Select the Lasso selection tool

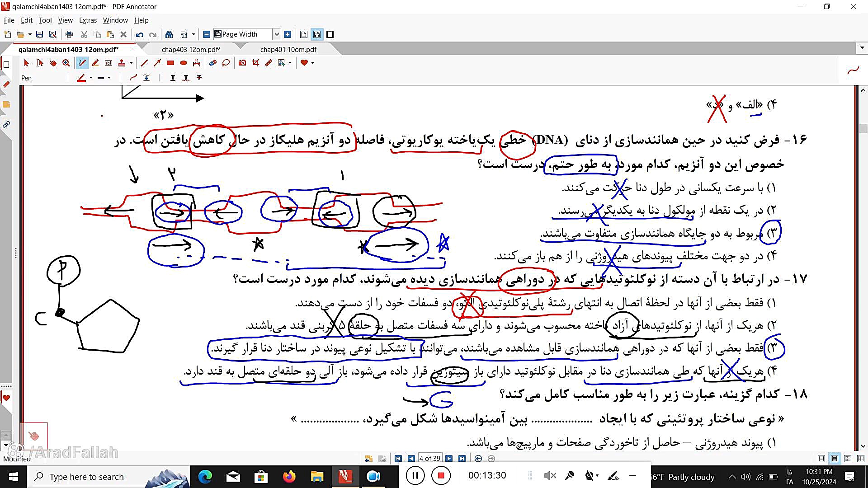coord(226,63)
